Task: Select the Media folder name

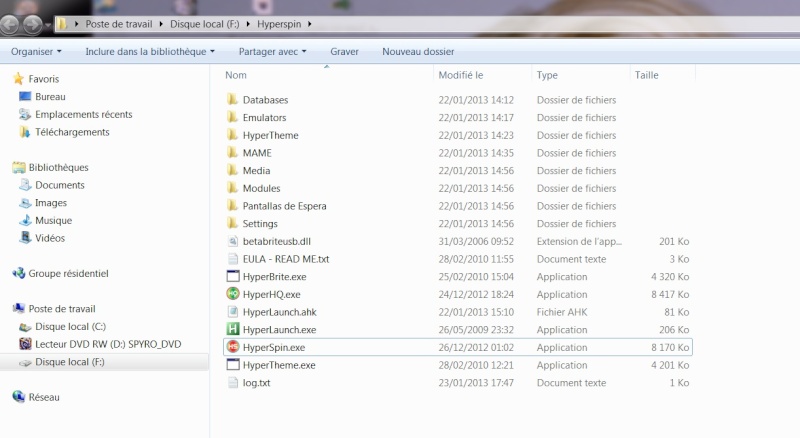Action: (x=256, y=171)
